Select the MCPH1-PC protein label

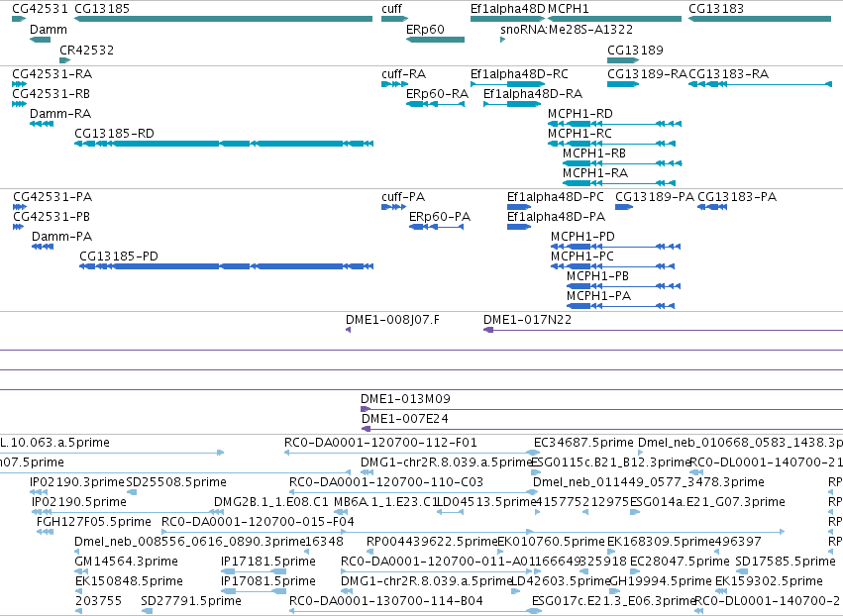point(582,257)
